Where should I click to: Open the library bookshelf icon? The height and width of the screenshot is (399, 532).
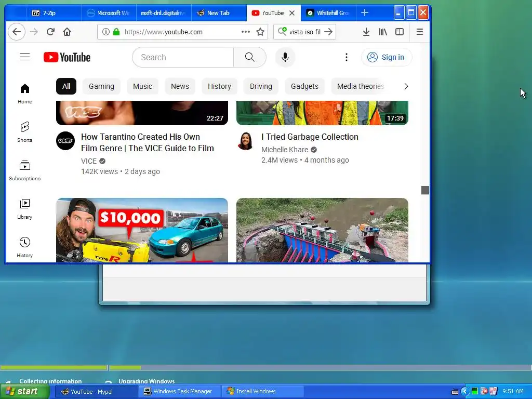point(383,32)
